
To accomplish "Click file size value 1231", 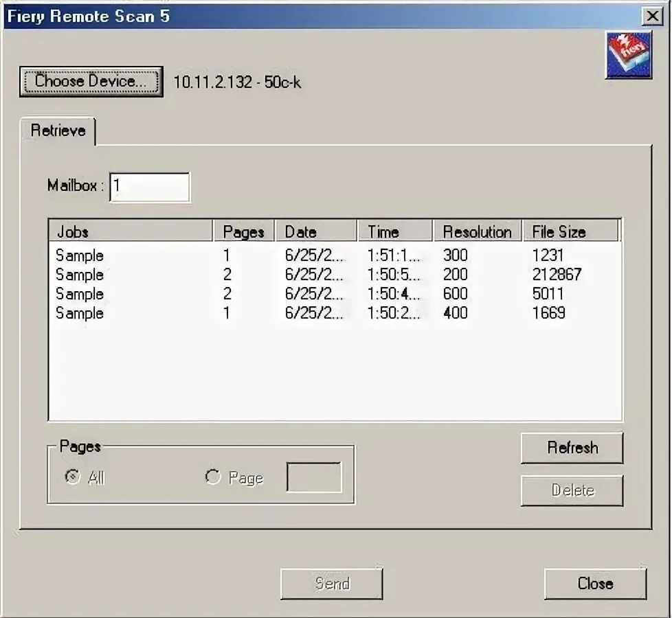I will click(x=548, y=255).
